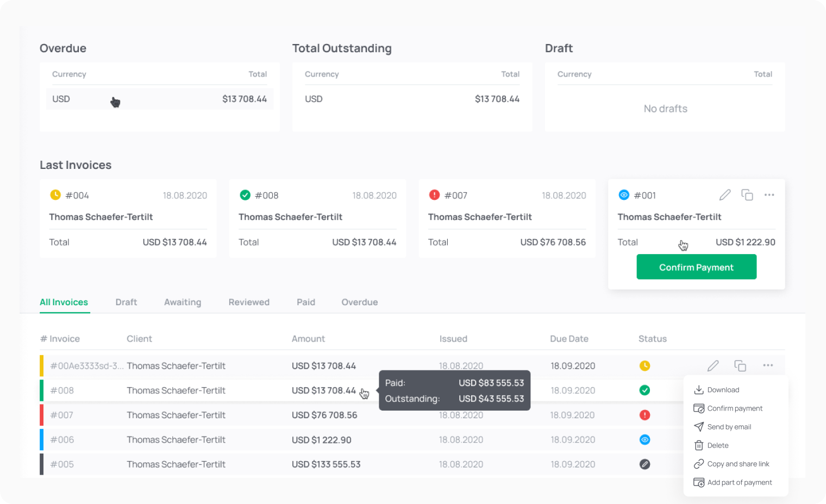Screen dimensions: 826x504
Task: Click the Send by email paper plane icon
Action: (x=699, y=426)
